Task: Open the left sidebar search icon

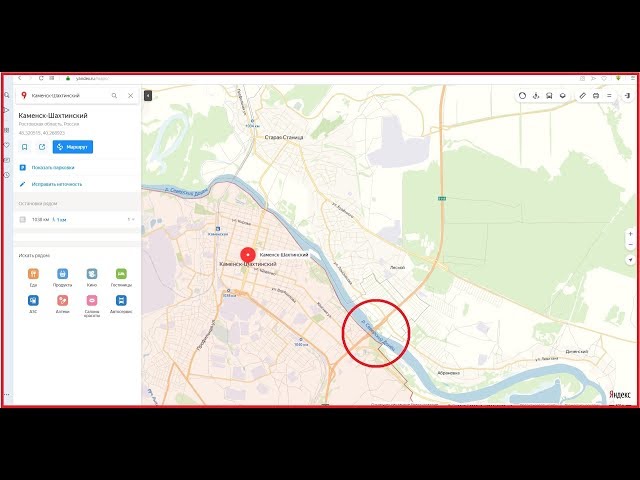Action: coord(7,95)
